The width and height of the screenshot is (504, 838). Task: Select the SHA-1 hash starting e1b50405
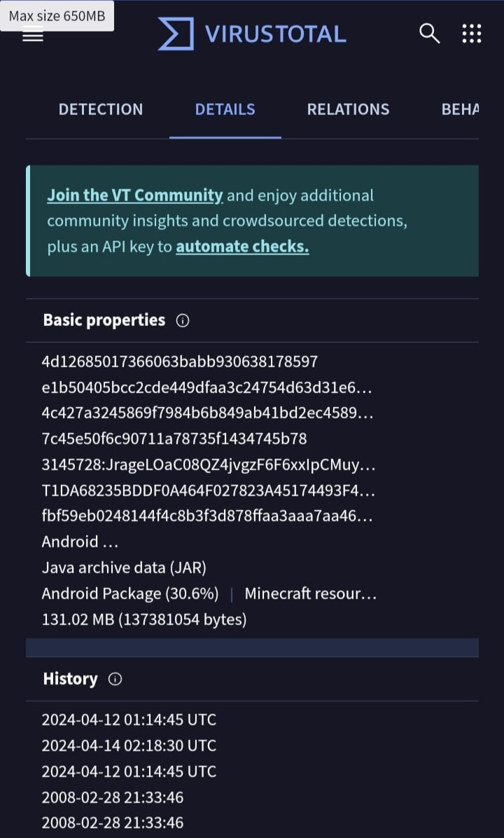pyautogui.click(x=206, y=388)
